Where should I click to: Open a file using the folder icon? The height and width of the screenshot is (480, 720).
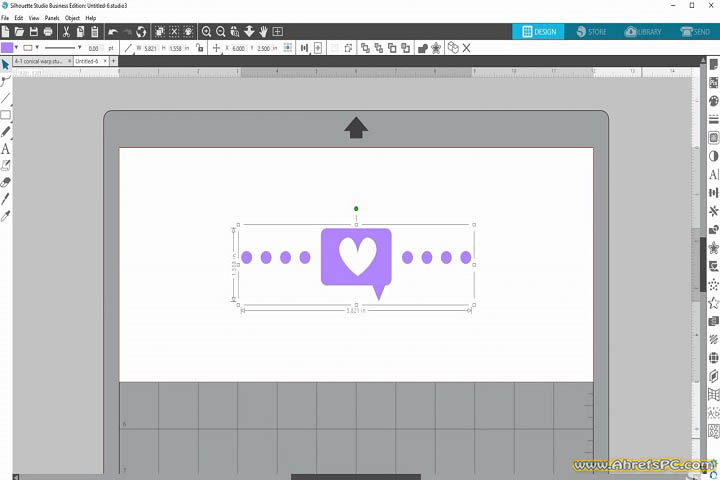(x=19, y=32)
